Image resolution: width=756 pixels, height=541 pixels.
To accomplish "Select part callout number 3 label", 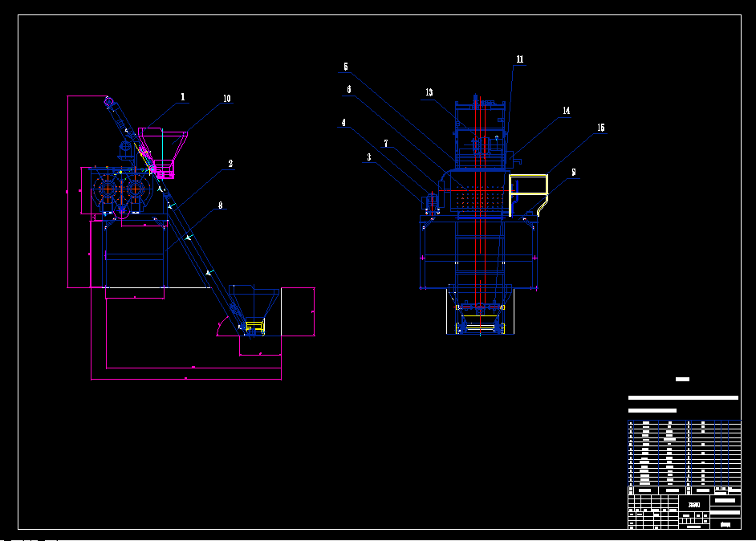I will 369,157.
